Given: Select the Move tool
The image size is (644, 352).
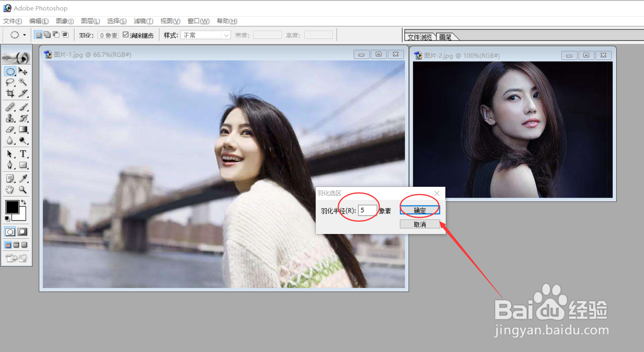Looking at the screenshot, I should (23, 72).
